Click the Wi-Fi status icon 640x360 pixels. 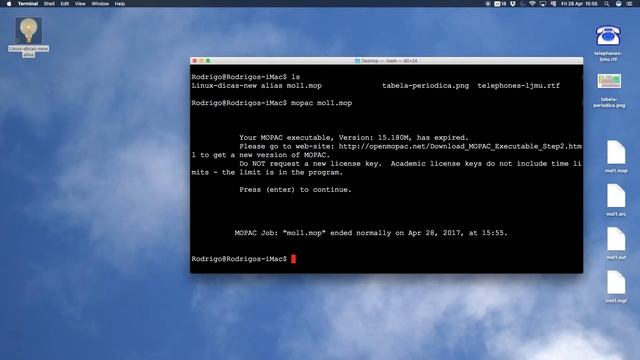(x=532, y=4)
